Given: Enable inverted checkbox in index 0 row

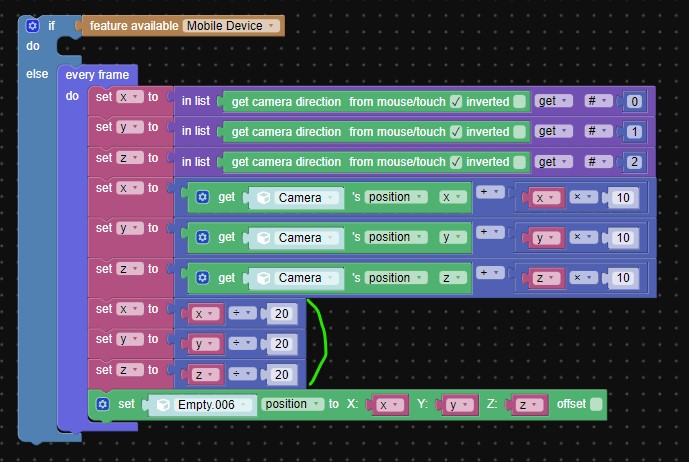Looking at the screenshot, I should pyautogui.click(x=519, y=102).
